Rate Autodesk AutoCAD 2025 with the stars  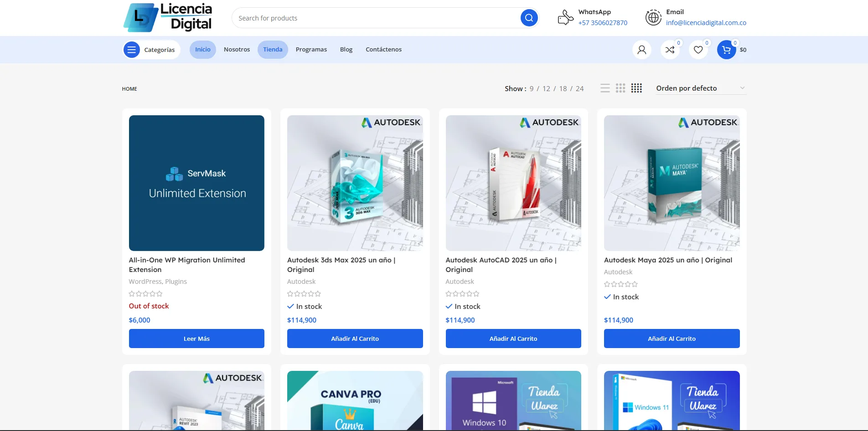click(x=462, y=294)
